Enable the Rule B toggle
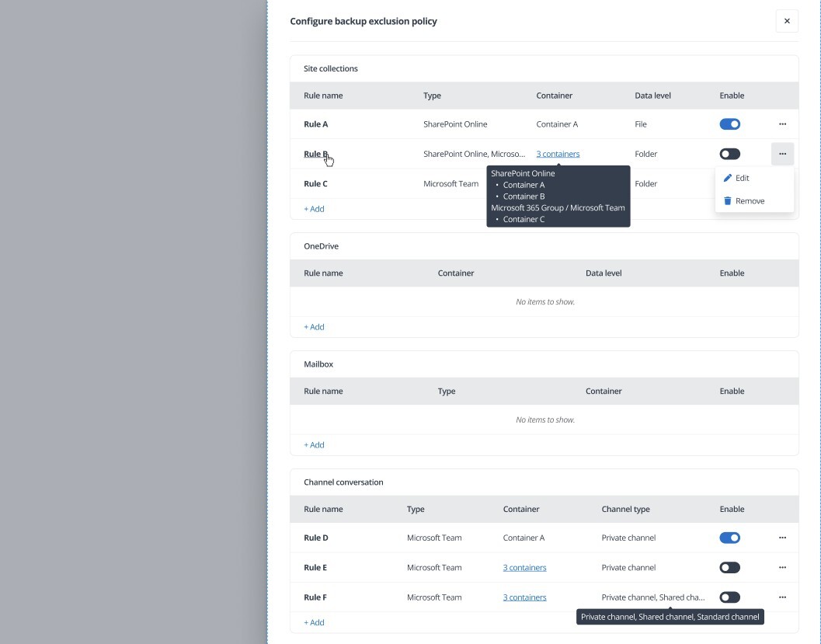The image size is (821, 644). (729, 154)
